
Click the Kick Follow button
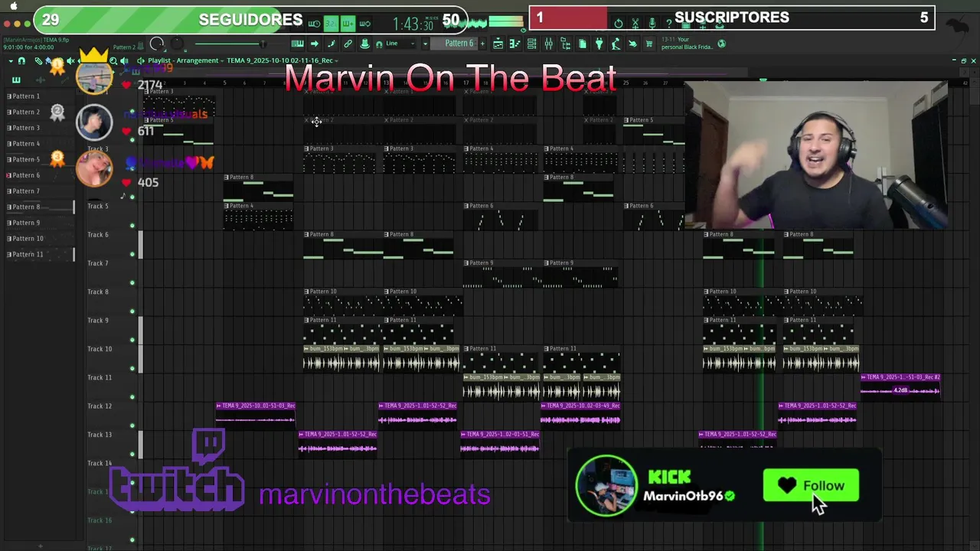(811, 486)
